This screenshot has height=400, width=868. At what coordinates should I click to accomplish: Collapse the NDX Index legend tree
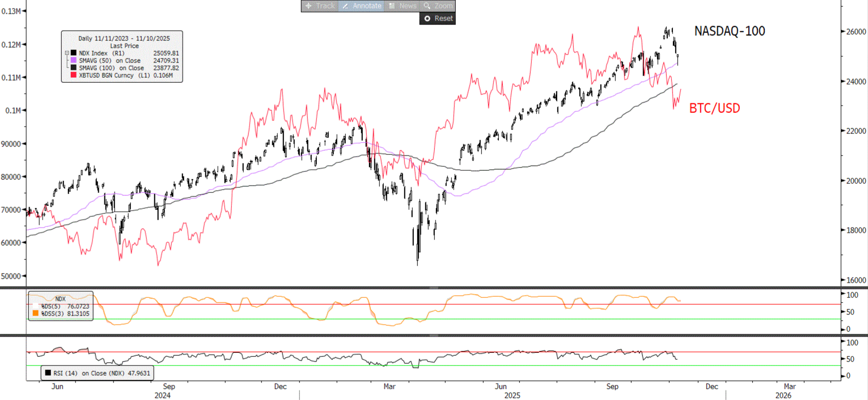(67, 53)
